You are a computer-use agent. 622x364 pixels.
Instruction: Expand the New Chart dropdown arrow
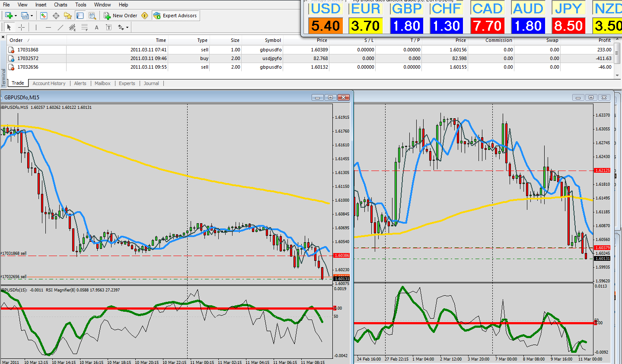click(16, 16)
